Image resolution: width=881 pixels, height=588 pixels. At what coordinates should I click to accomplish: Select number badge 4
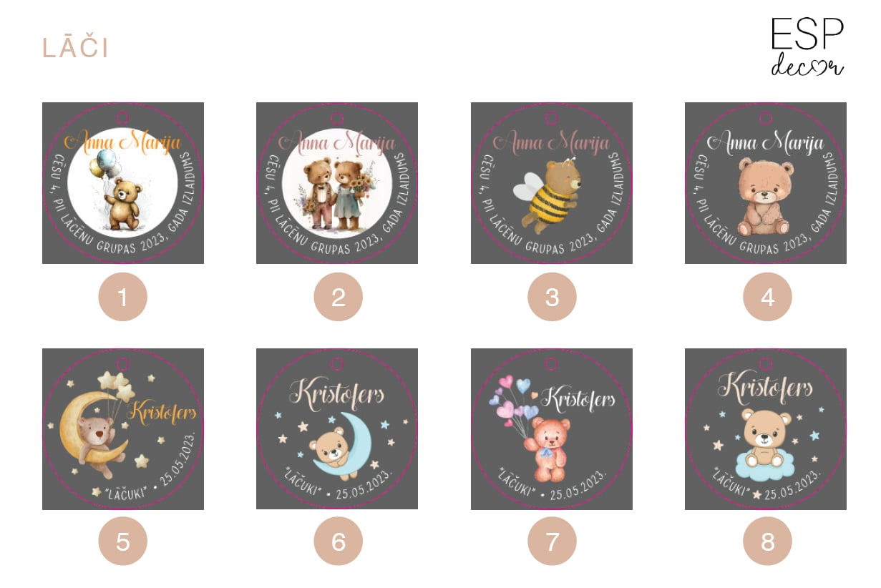click(x=767, y=297)
